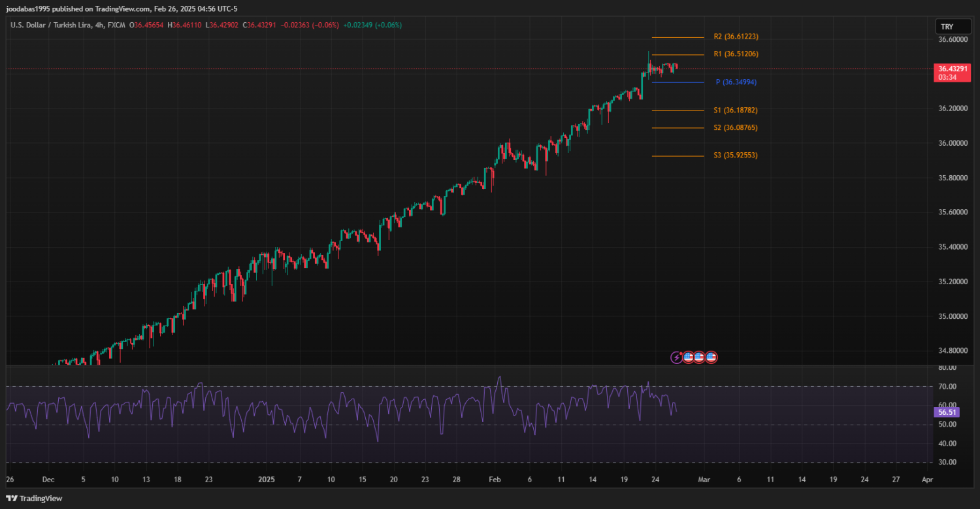Select the R2 (36.61223) pivot level label
This screenshot has height=509, width=980.
tap(736, 37)
